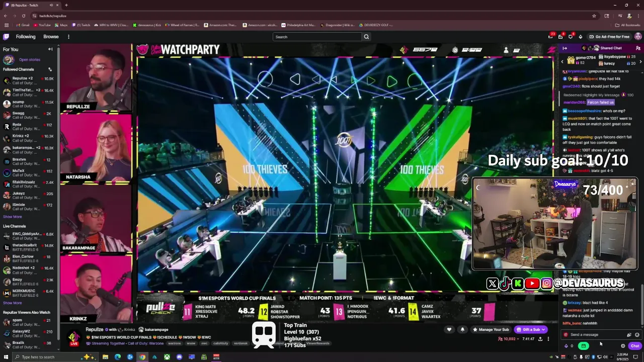Go to next top gifters page
Image resolution: width=644 pixels, height=362 pixels.
point(640,61)
